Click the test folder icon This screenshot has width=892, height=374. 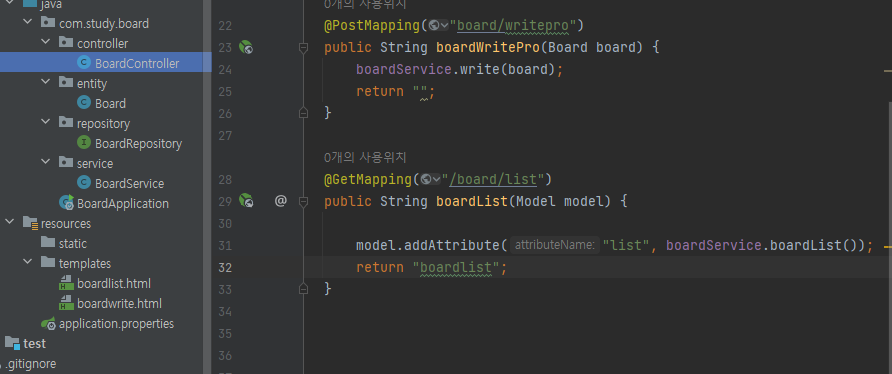click(x=13, y=343)
